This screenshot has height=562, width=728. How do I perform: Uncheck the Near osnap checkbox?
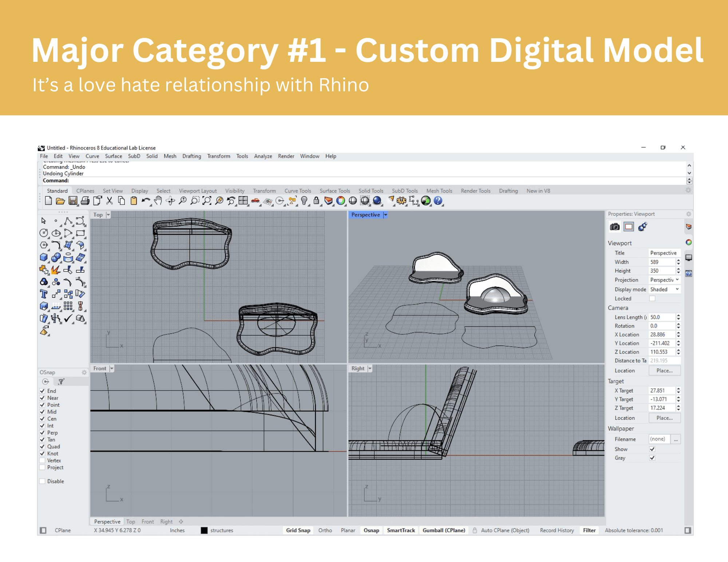[x=42, y=398]
